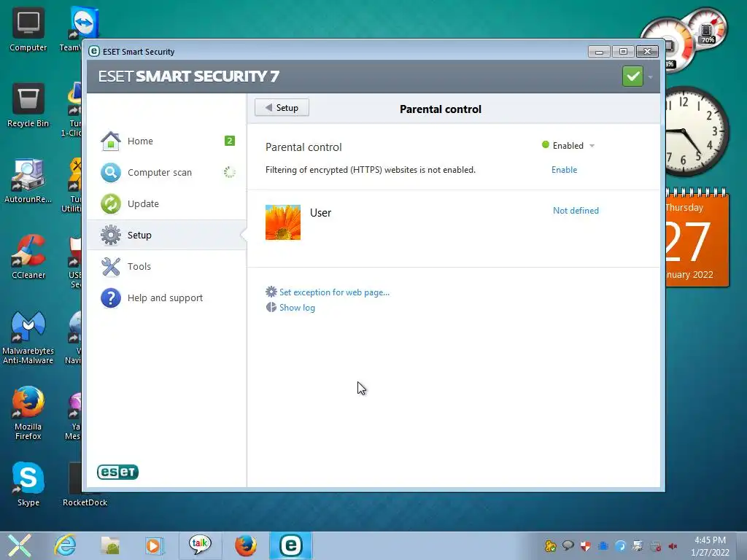Open Help and support
Screen dimensions: 747x560
[167, 297]
